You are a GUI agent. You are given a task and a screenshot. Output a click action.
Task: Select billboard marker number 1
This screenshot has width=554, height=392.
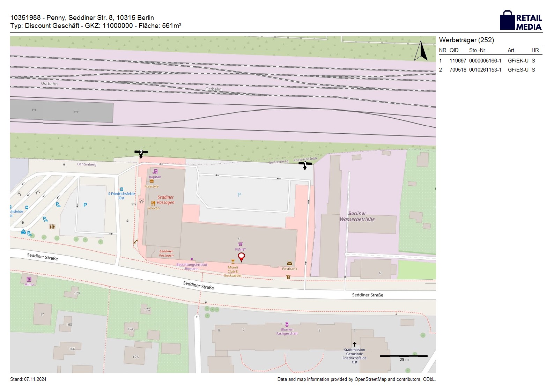[305, 164]
